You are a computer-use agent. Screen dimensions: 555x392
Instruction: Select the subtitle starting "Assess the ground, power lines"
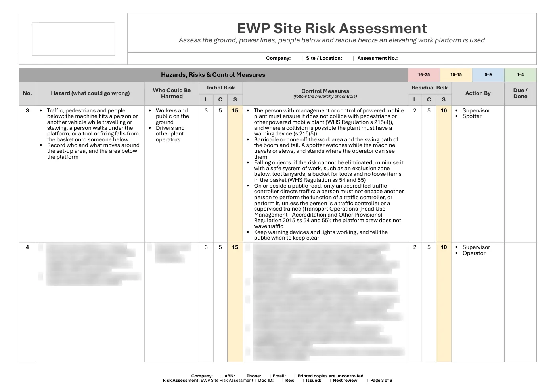click(x=332, y=40)
